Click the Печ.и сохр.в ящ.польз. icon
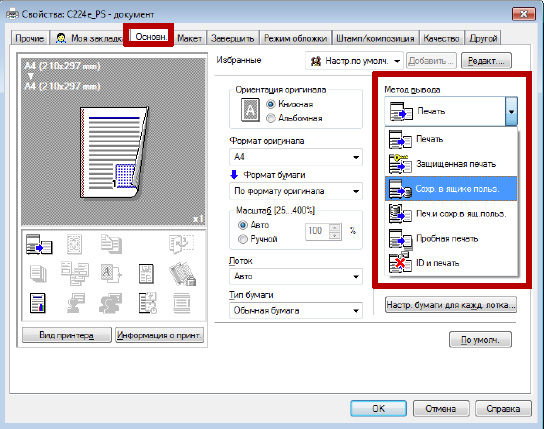The image size is (544, 429). coord(400,214)
